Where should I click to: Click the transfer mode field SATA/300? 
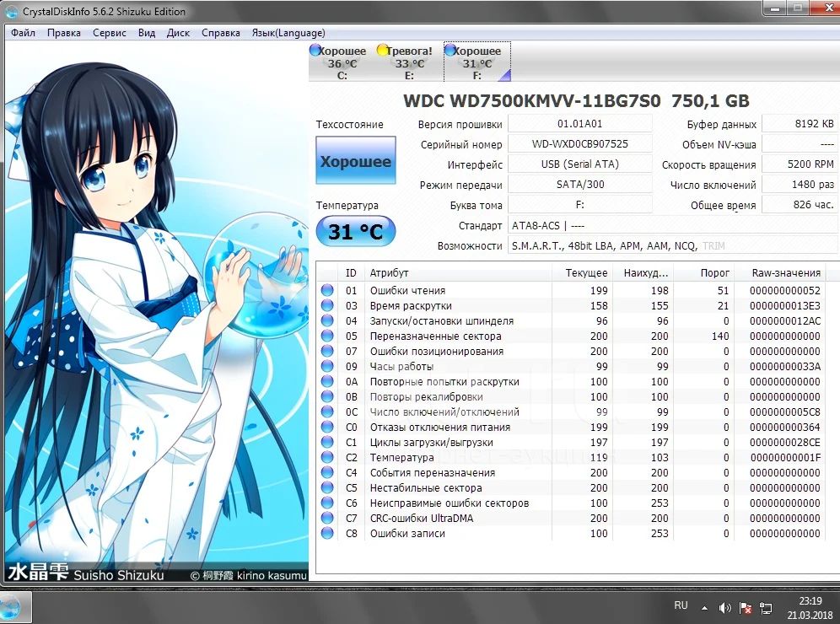tap(579, 185)
